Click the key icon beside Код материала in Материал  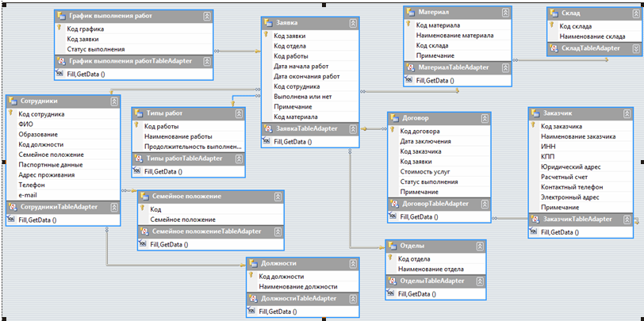pos(408,25)
